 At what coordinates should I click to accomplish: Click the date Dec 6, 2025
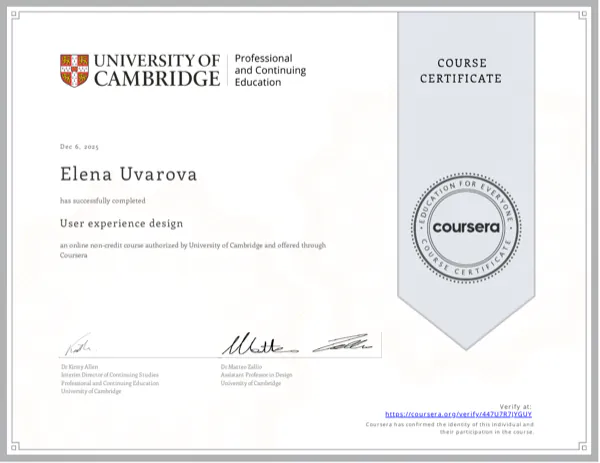(79, 147)
